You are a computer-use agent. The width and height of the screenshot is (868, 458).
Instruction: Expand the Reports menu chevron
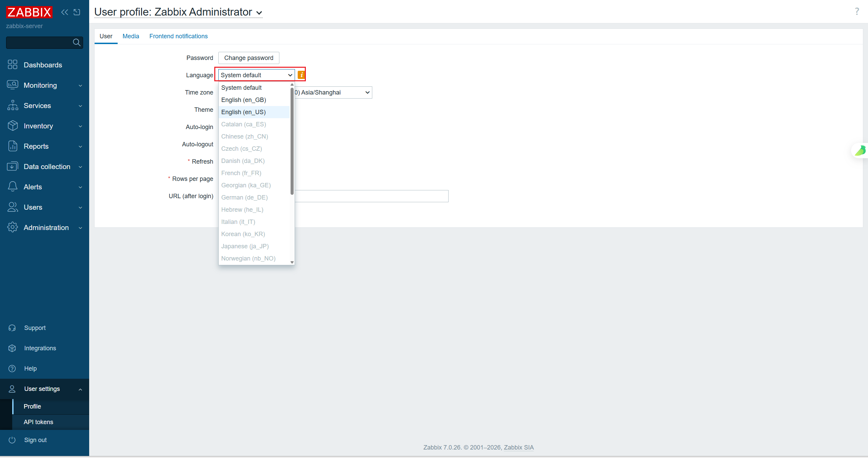pyautogui.click(x=80, y=146)
